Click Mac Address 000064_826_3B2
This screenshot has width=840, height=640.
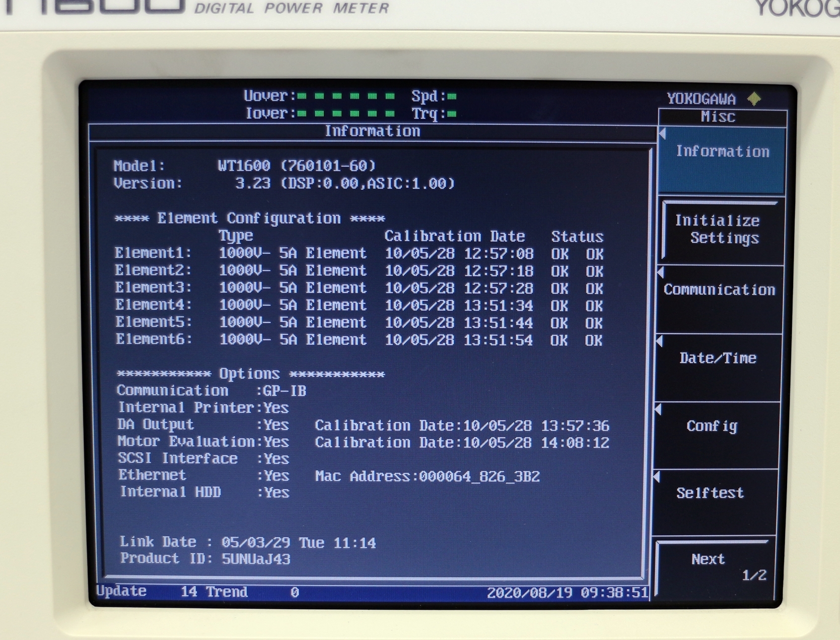point(427,477)
